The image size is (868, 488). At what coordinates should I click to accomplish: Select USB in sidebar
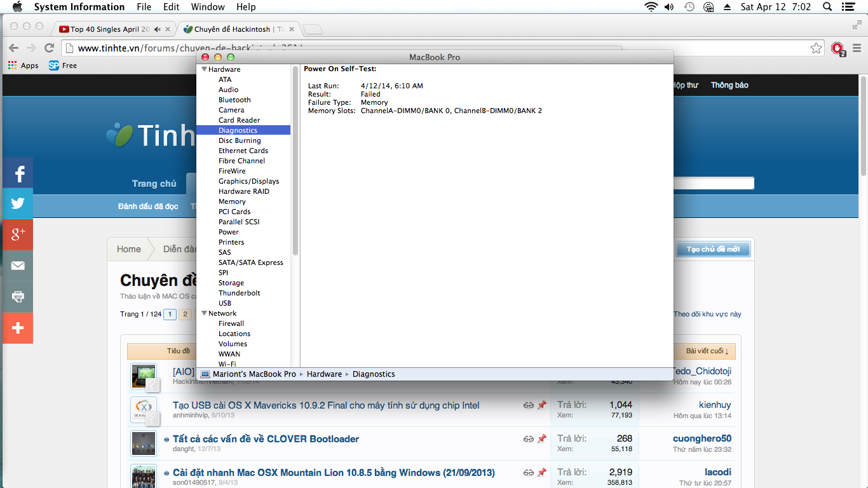[225, 303]
